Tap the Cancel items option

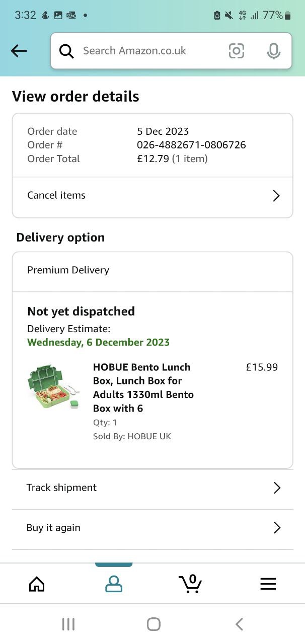[56, 195]
